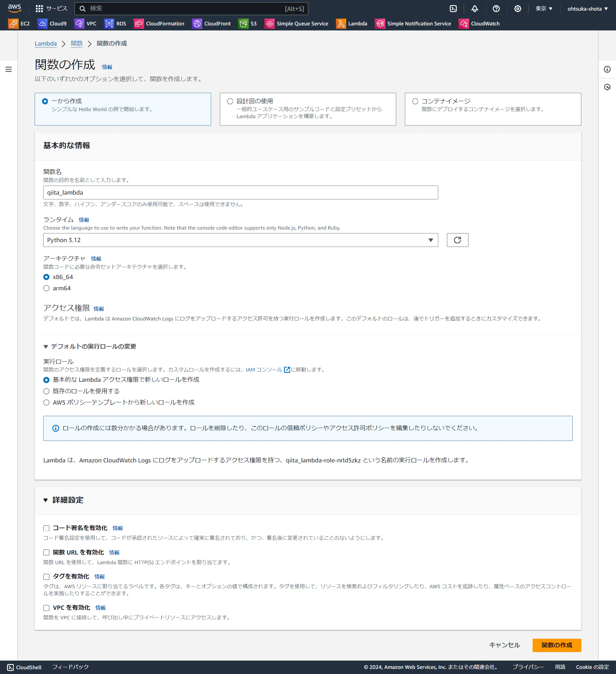Screen dimensions: 616x674
Task: Open the EC2 console from favorites bar
Action: [x=19, y=23]
